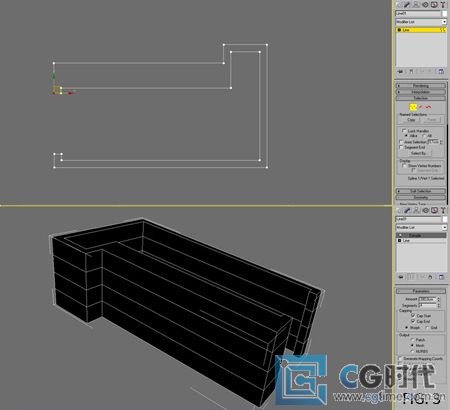Choose NURBS output radio button
Image resolution: width=450 pixels, height=410 pixels.
click(413, 351)
